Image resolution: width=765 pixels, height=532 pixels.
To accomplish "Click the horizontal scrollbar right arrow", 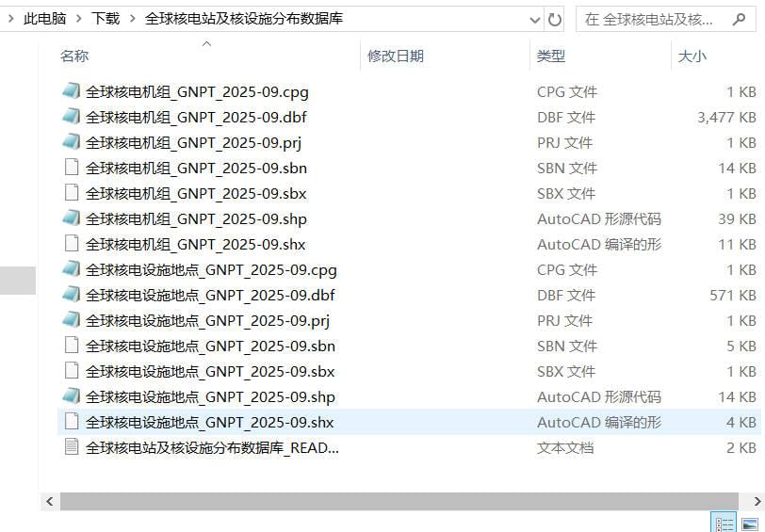I will tap(757, 501).
